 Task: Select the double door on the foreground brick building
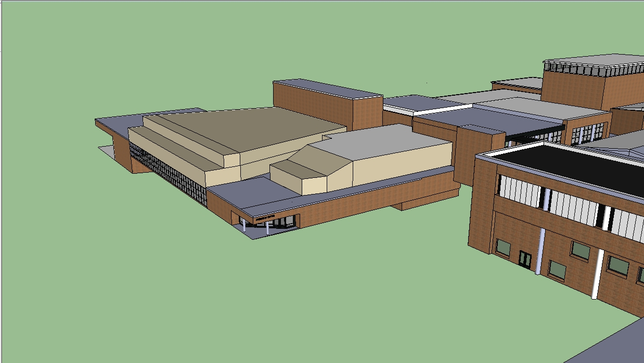pos(525,259)
